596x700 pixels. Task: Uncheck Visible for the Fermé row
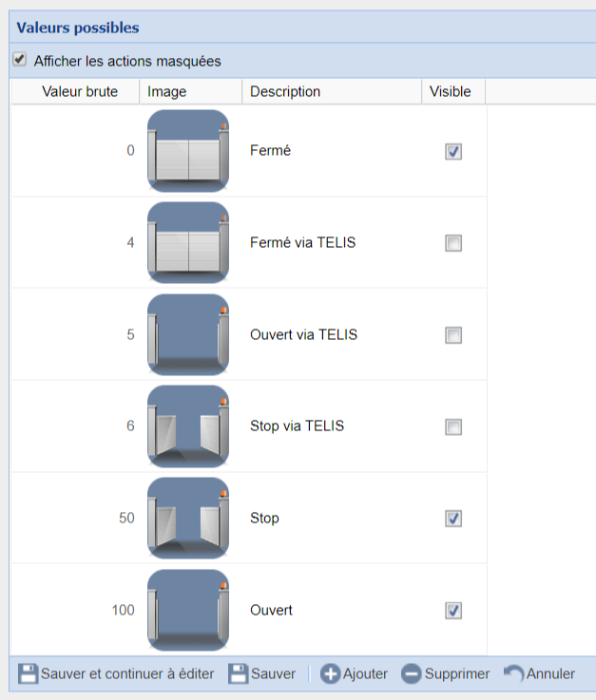tap(453, 151)
